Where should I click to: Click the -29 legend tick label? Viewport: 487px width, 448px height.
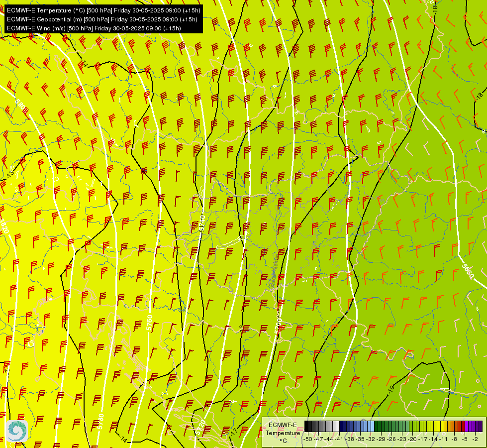(x=381, y=440)
